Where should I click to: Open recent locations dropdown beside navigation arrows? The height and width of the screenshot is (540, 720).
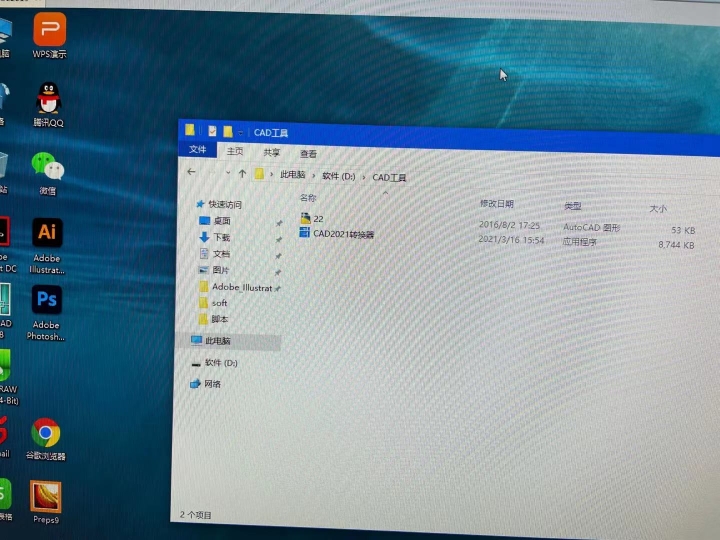tap(227, 174)
